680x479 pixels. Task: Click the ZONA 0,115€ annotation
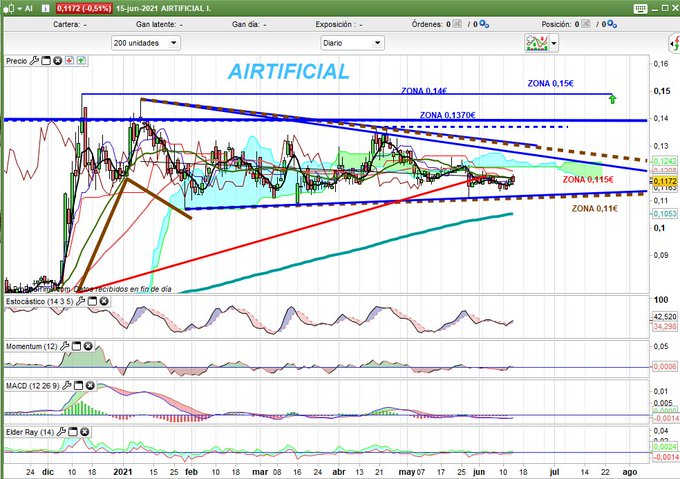tap(588, 179)
